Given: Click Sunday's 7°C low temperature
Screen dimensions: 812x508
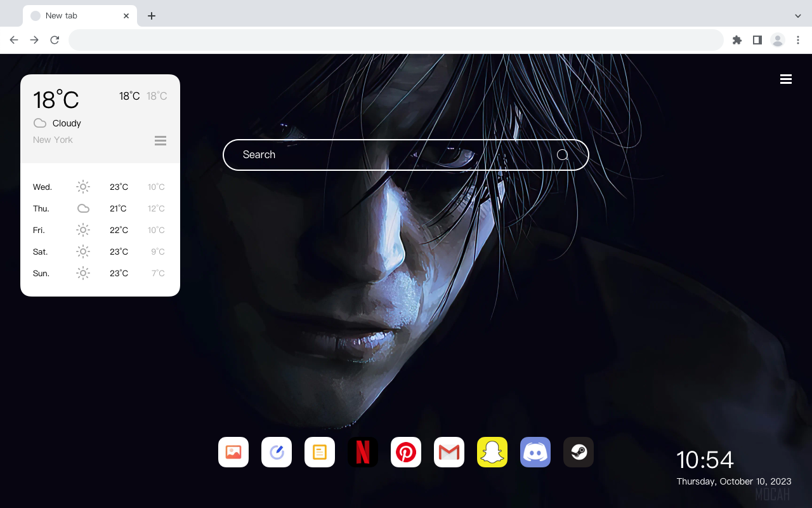Looking at the screenshot, I should pos(158,274).
